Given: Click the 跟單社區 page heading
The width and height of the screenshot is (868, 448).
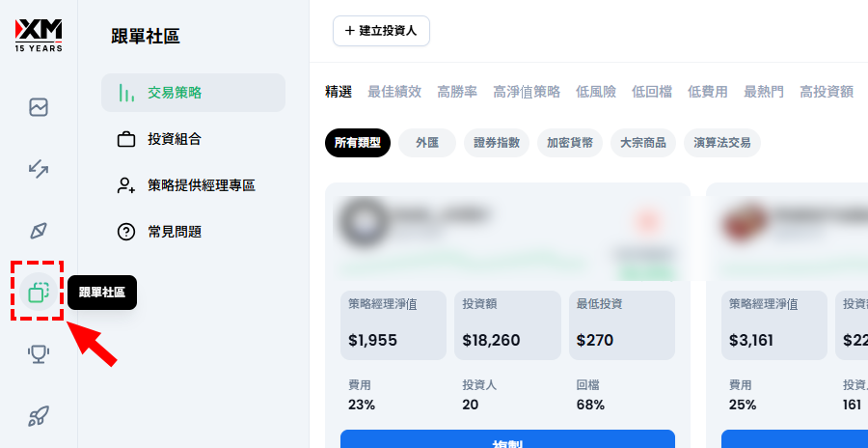Looking at the screenshot, I should click(x=145, y=37).
